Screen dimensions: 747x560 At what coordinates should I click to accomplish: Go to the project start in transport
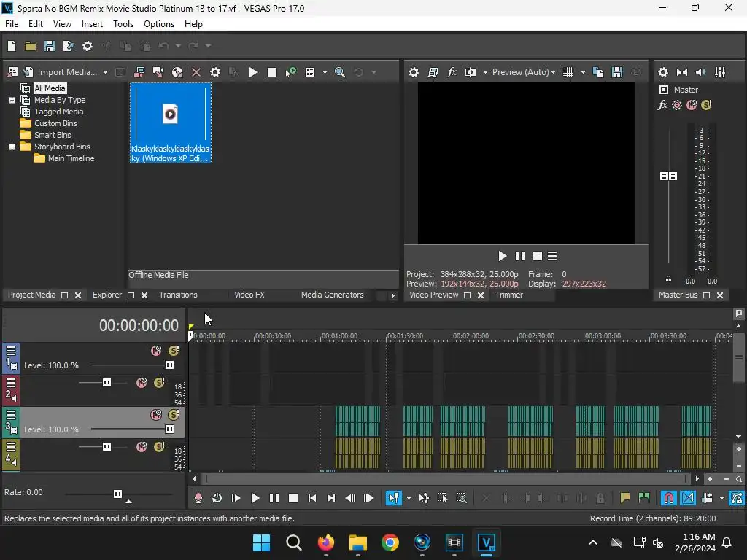pyautogui.click(x=312, y=498)
